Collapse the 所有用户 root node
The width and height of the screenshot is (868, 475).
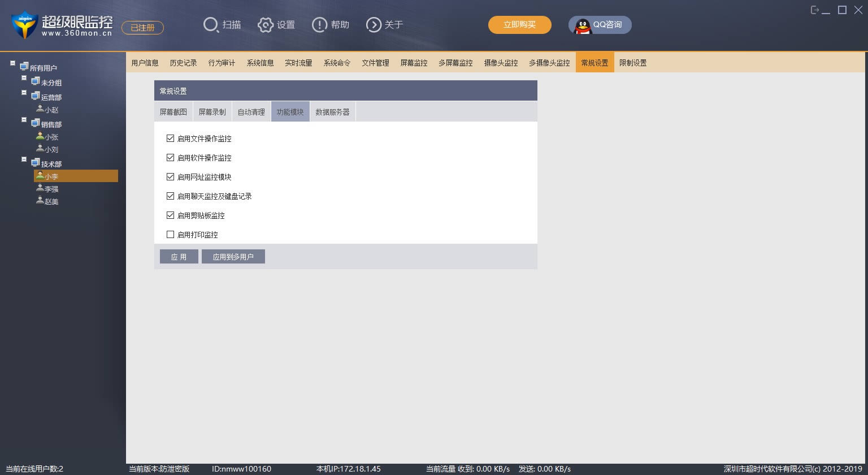pyautogui.click(x=12, y=63)
